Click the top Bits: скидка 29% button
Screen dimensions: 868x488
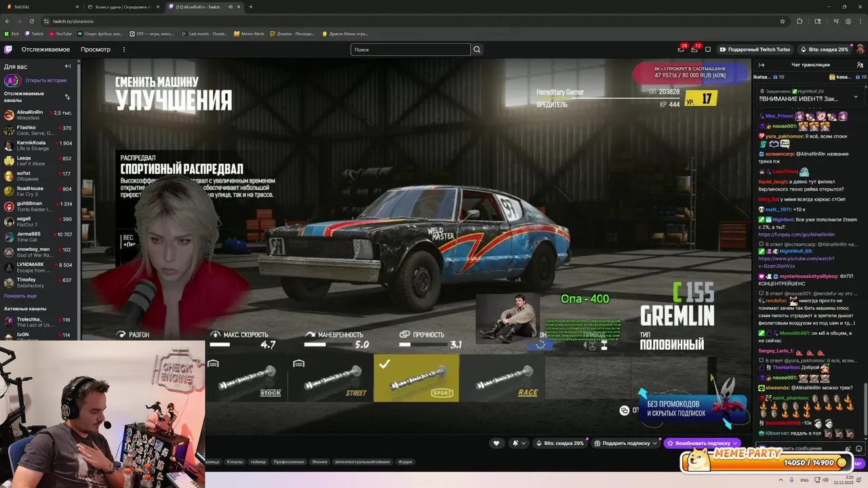824,49
